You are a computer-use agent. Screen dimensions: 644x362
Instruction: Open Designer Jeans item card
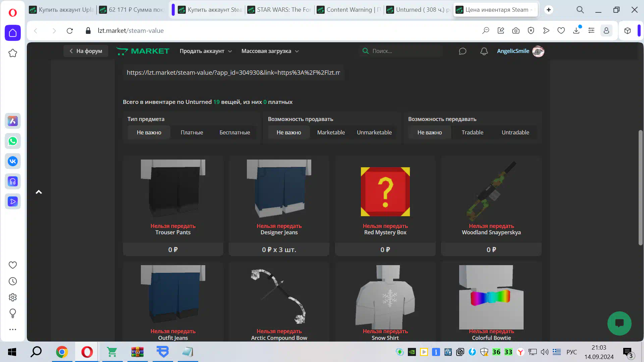(279, 206)
